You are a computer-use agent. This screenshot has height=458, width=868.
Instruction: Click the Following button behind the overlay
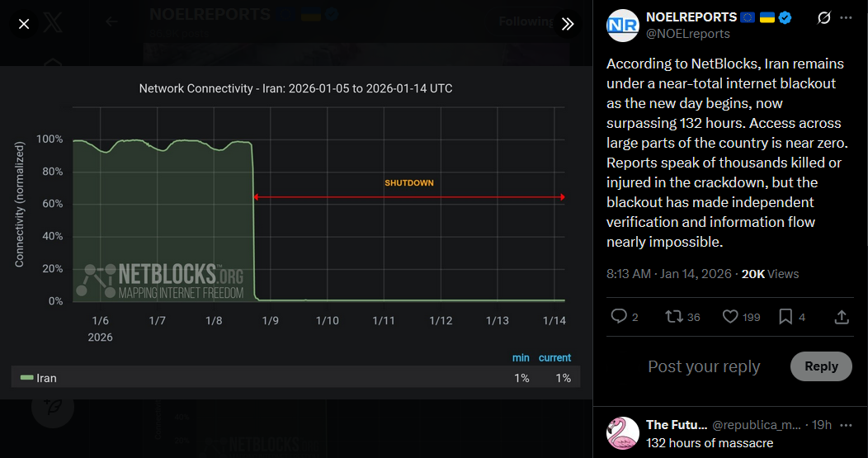point(526,21)
